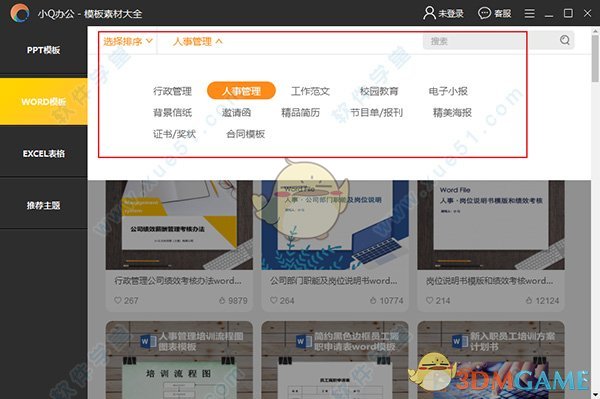
Task: Click the download count icon beside 10774
Action: 373,300
